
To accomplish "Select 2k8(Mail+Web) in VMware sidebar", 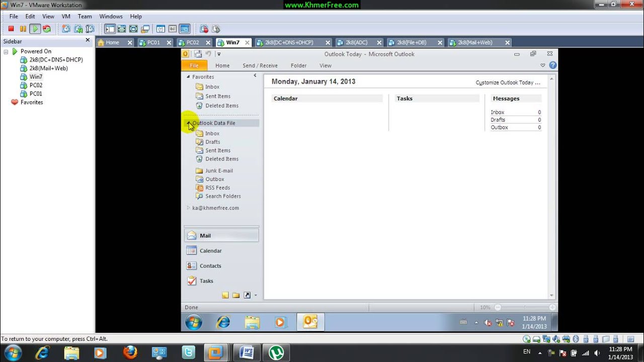I will [48, 68].
